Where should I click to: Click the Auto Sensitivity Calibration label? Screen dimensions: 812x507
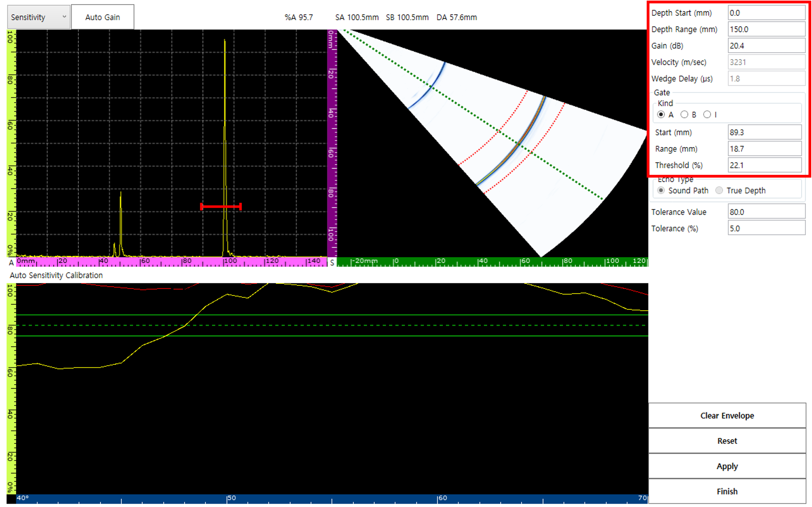(x=56, y=275)
